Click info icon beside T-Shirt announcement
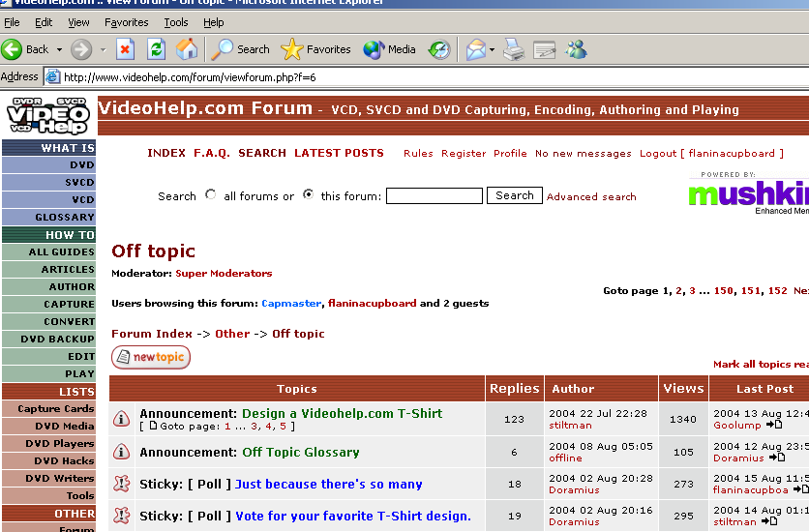This screenshot has width=809, height=532. [121, 419]
